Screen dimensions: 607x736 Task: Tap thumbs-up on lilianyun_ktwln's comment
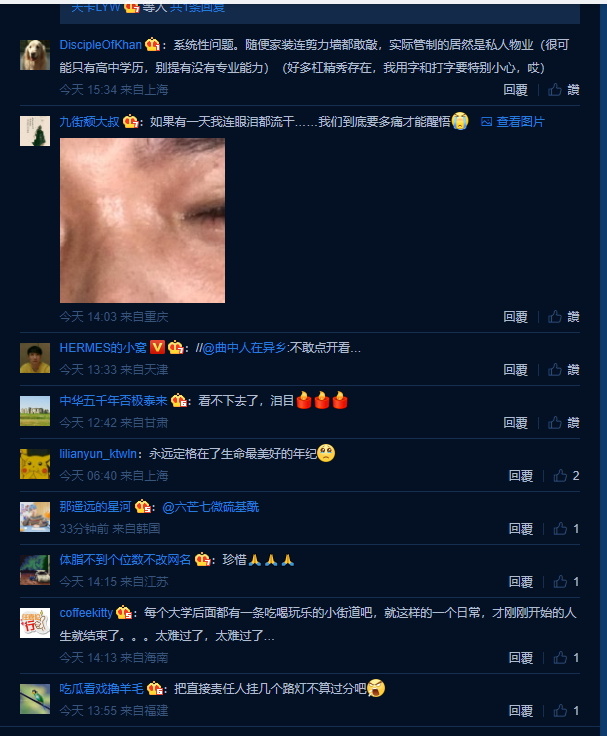560,476
